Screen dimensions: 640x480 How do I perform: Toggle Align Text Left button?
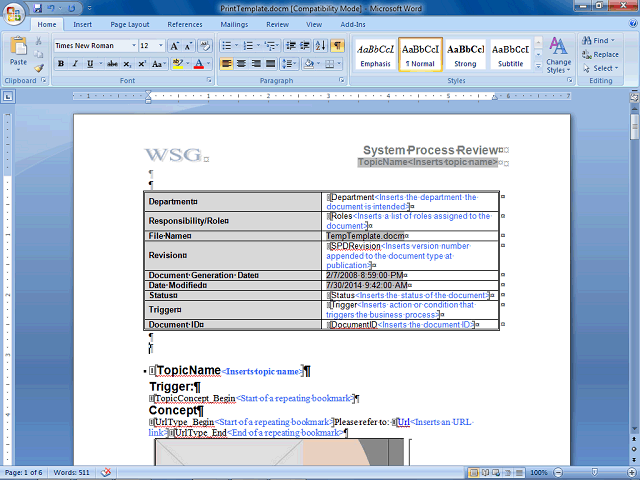[x=227, y=64]
